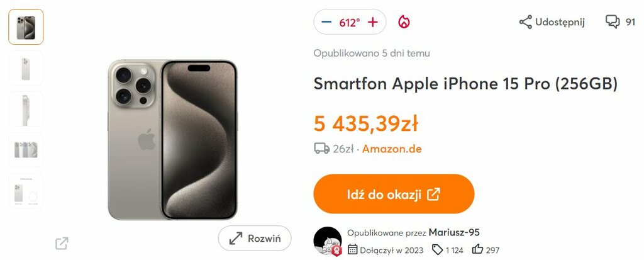Expand the image with Rozwiń button
This screenshot has width=644, height=260.
(255, 238)
